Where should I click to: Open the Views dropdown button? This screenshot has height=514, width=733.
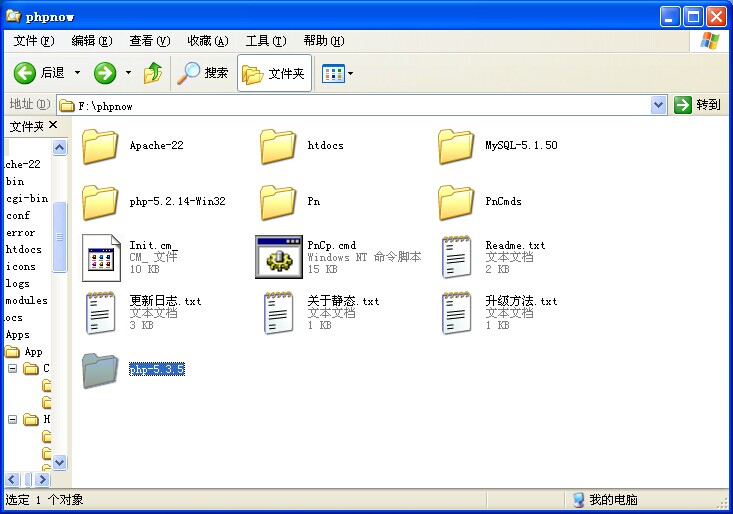point(338,73)
